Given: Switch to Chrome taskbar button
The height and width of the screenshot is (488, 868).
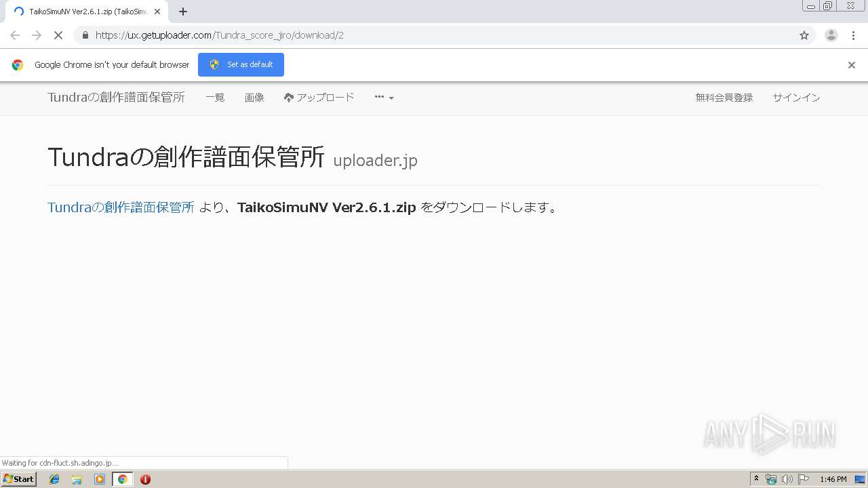Looking at the screenshot, I should (x=122, y=479).
